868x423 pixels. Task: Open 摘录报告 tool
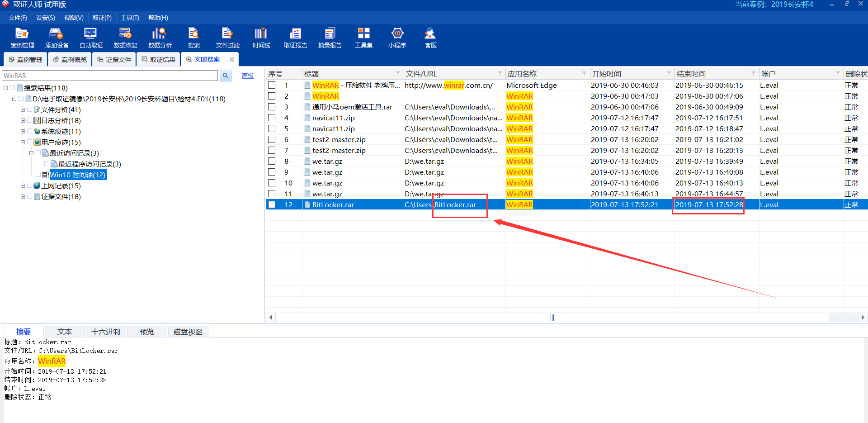330,38
